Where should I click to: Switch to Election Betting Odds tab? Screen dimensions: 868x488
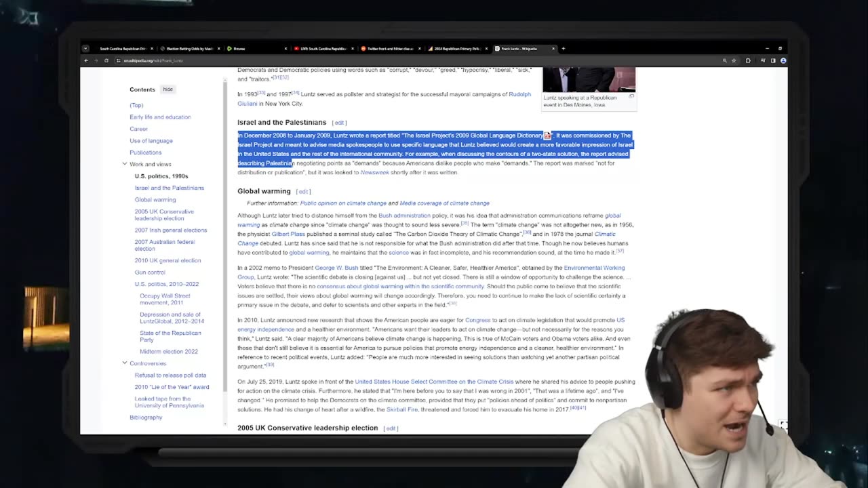pyautogui.click(x=190, y=49)
